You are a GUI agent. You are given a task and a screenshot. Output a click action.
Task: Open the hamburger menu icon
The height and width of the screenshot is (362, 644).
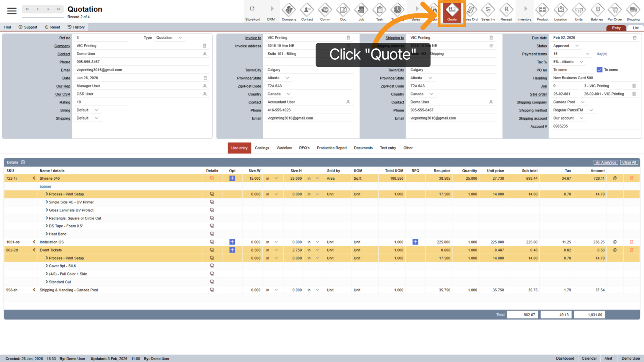[12, 11]
